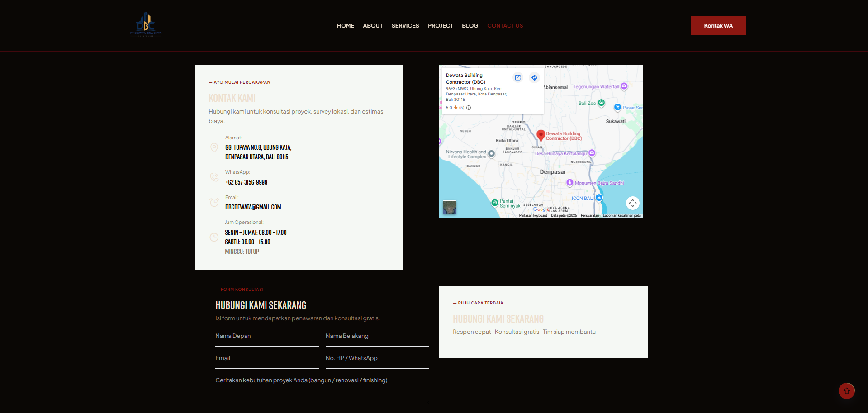The image size is (868, 413).
Task: Click the map directions icon
Action: pos(535,78)
